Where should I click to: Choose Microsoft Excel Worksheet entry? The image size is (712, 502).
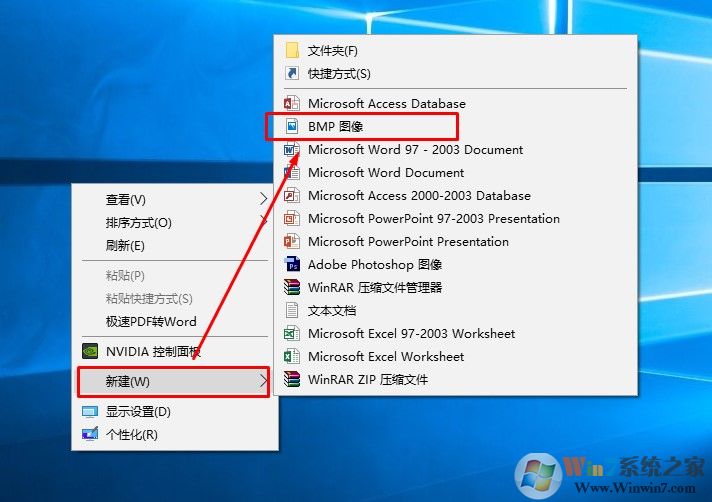click(455, 357)
